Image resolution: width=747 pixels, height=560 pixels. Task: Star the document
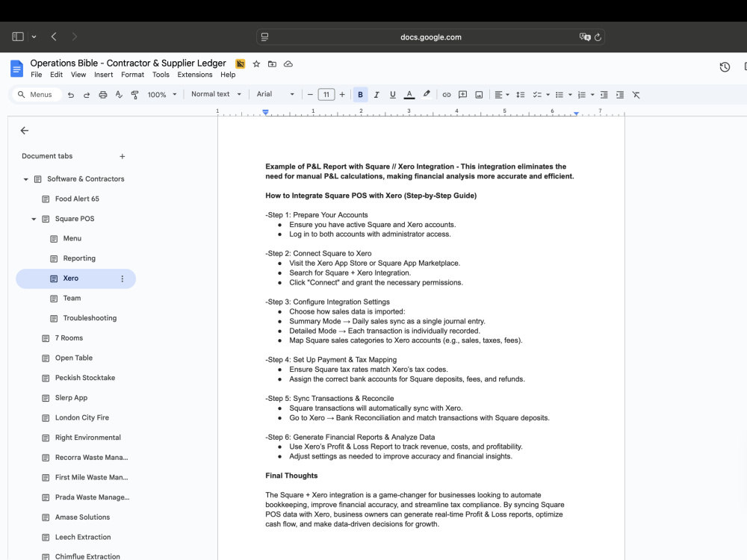click(x=256, y=63)
